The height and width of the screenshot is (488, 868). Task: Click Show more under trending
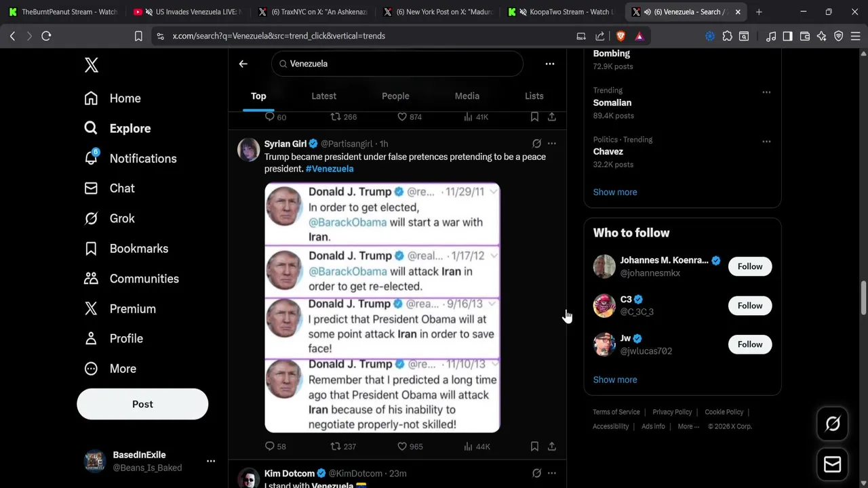pyautogui.click(x=615, y=192)
